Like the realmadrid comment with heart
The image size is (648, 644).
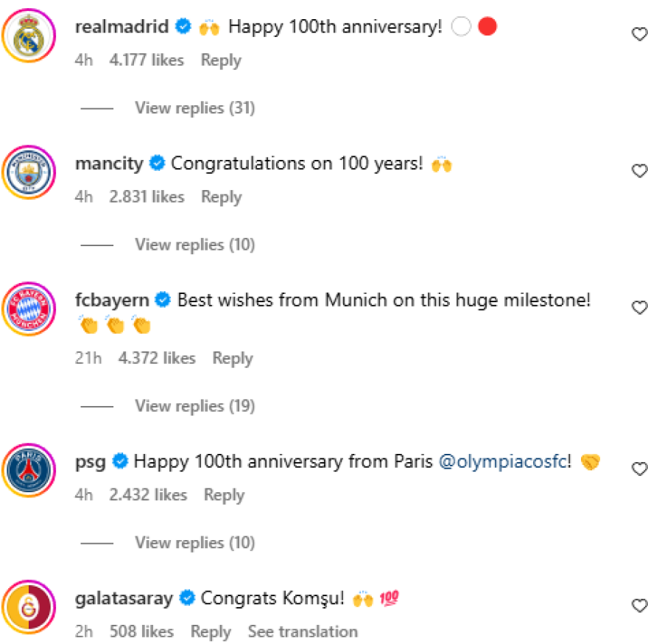639,35
